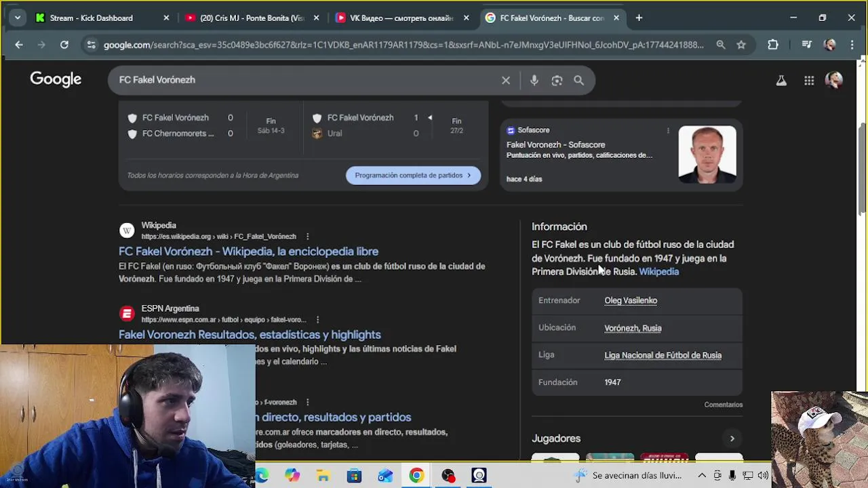Open the Fakel vs Chernomorets match result
868x488 pixels.
[210, 125]
